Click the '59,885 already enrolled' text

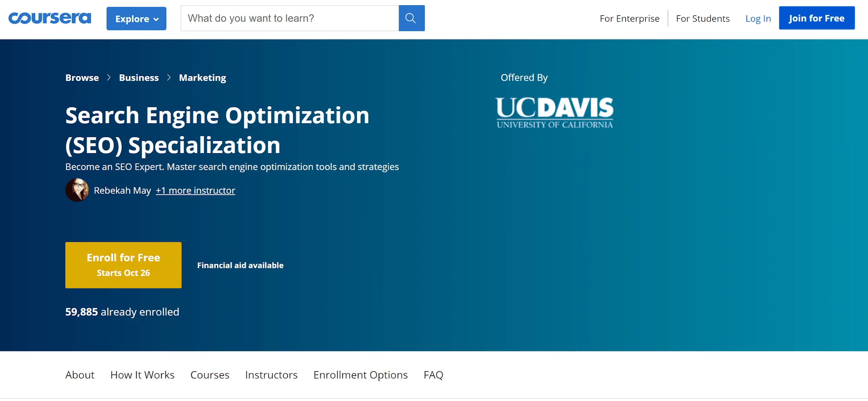122,312
